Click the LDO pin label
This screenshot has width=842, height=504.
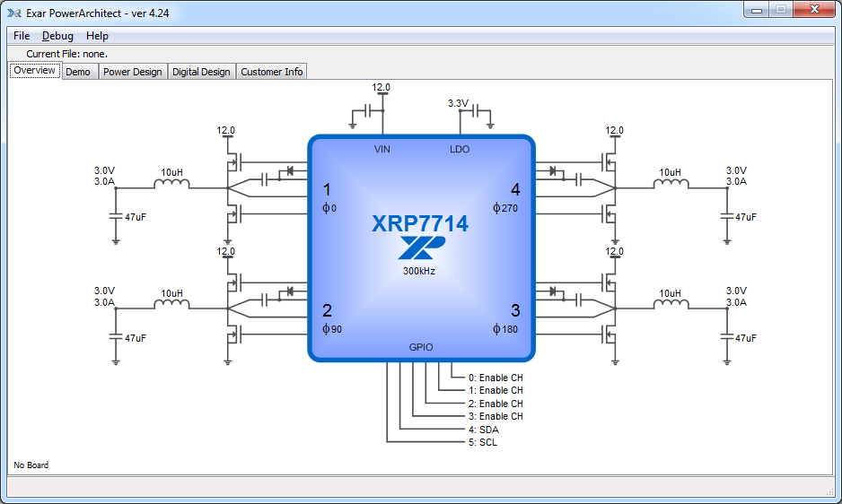click(x=460, y=149)
